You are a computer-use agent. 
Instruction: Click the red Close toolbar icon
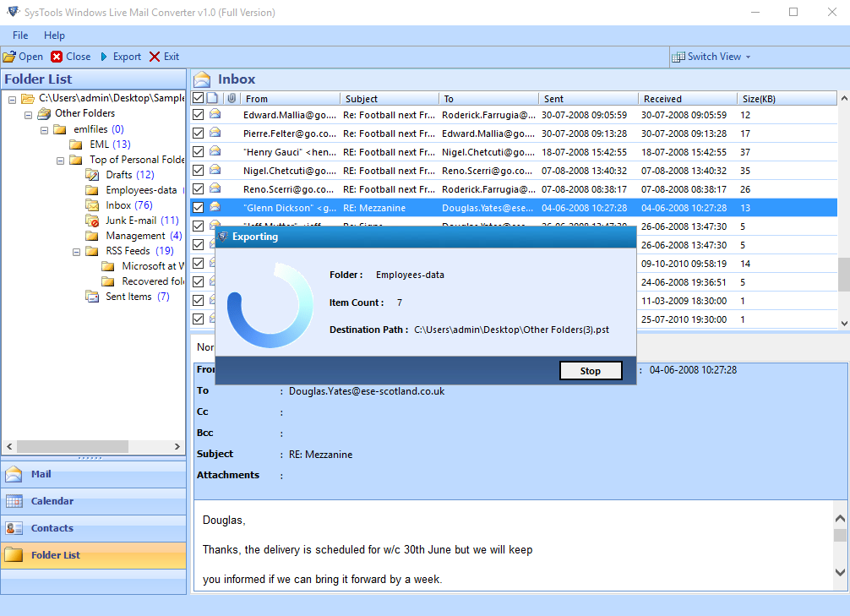tap(57, 57)
